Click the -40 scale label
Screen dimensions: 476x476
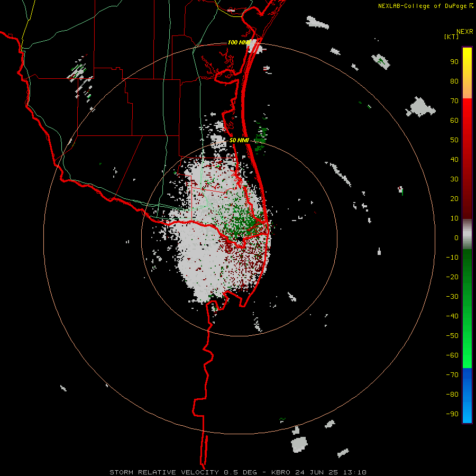click(x=452, y=316)
